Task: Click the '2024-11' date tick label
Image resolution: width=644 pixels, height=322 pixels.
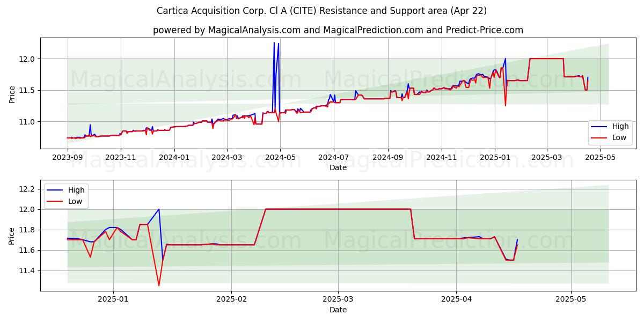Action: 441,158
